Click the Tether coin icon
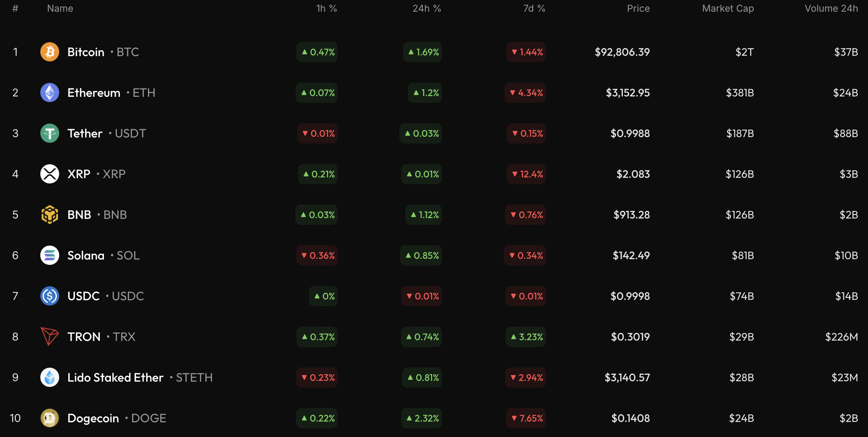This screenshot has width=868, height=437. tap(50, 133)
